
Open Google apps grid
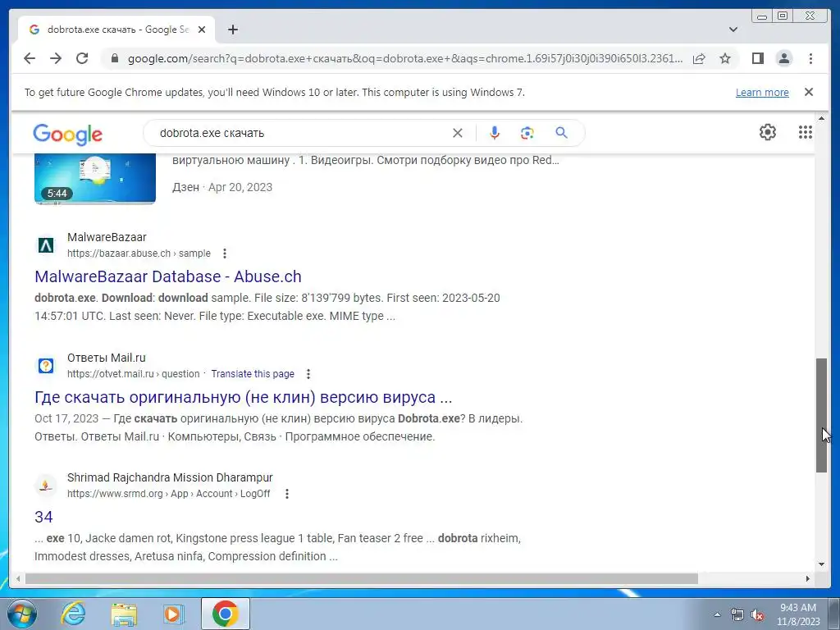(806, 132)
